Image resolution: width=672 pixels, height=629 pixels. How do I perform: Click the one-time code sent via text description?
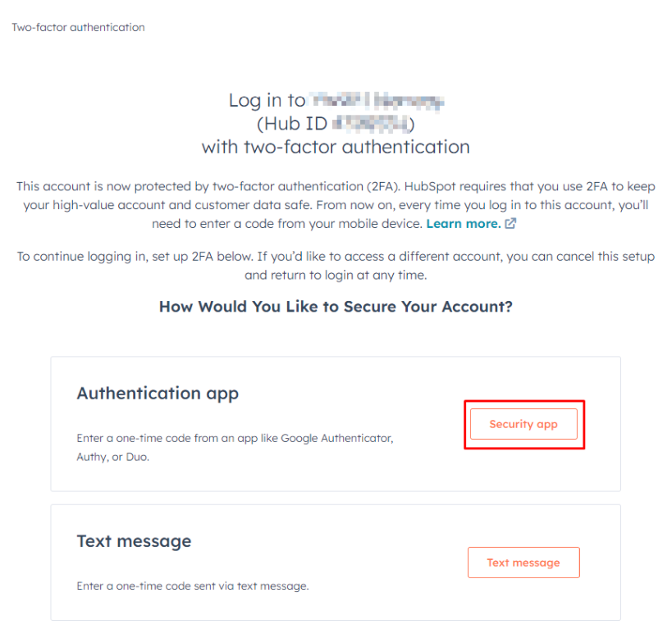[x=193, y=586]
